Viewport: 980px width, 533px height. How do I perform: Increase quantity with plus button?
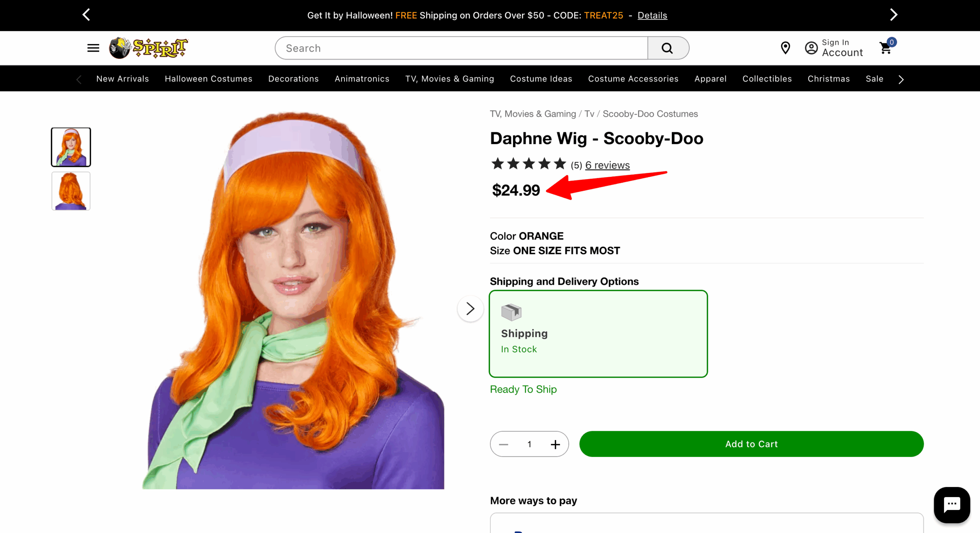click(555, 444)
